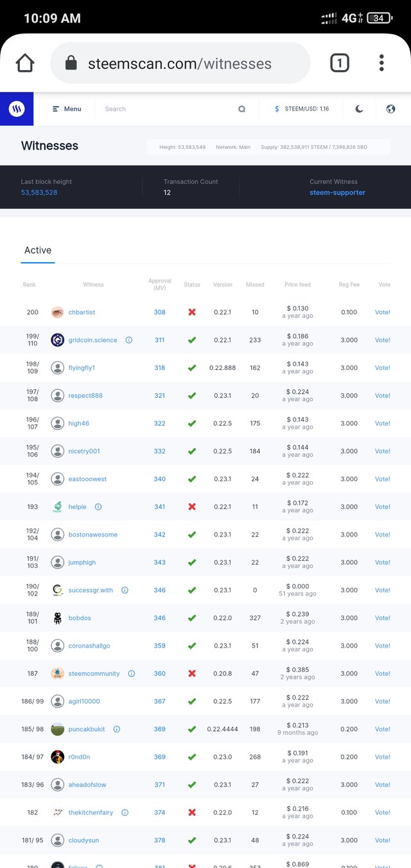Open the language globe selector
411x868 pixels.
coord(390,109)
